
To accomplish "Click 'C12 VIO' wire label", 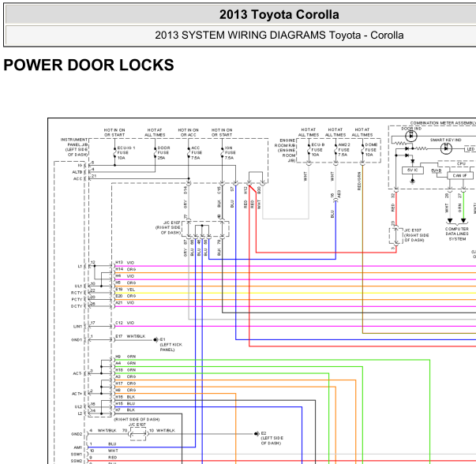I will point(125,323).
